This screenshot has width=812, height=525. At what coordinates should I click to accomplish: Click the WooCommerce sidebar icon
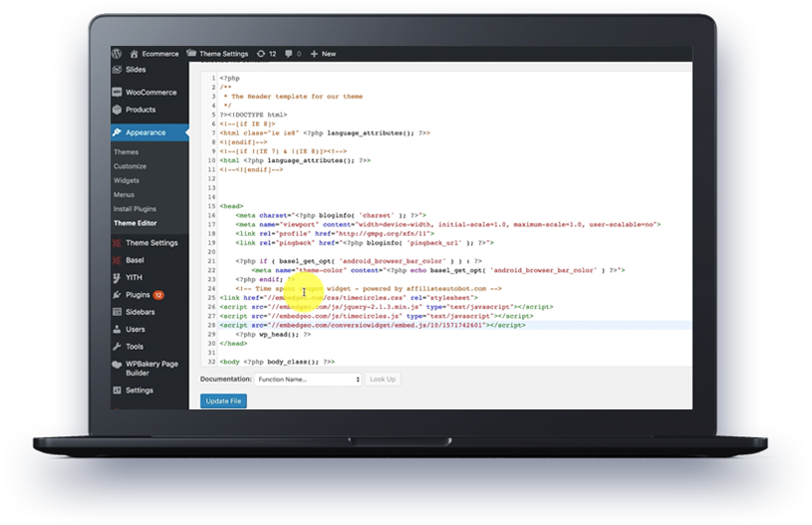(x=117, y=93)
